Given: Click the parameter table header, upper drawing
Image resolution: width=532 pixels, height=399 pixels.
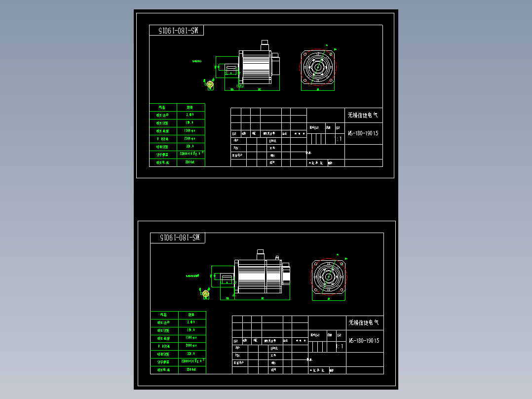Looking at the screenshot, I should point(178,107).
